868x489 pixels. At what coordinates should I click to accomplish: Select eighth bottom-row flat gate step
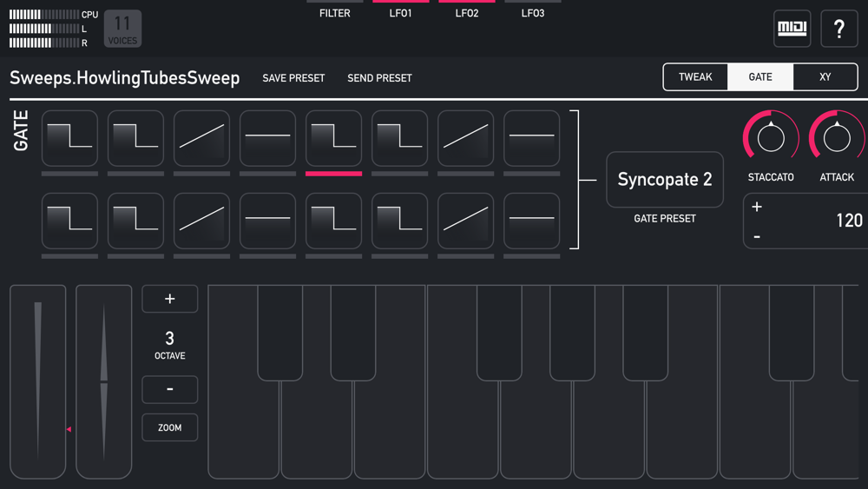[531, 221]
